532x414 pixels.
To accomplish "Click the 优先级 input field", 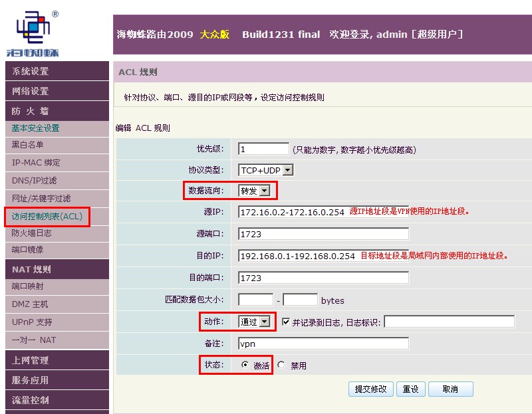I will point(263,149).
